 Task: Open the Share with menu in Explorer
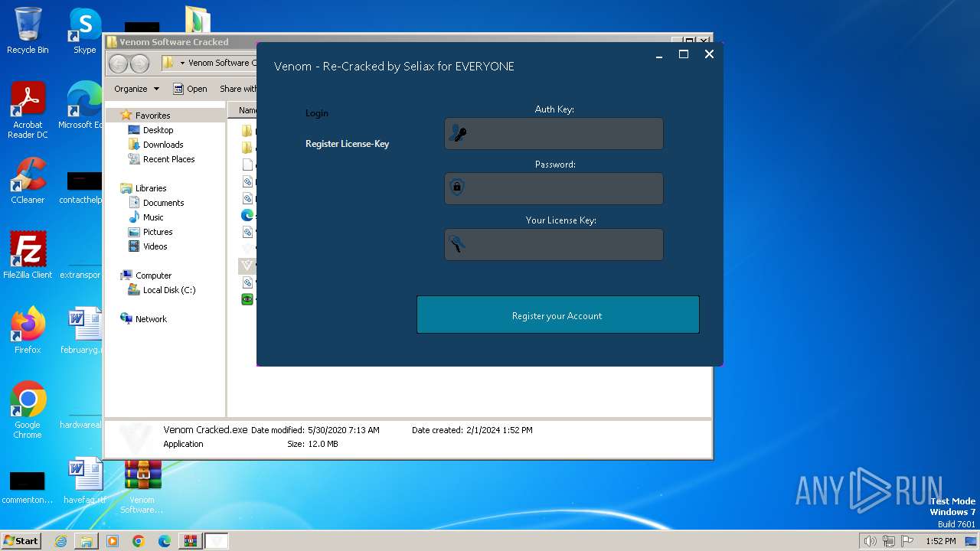[238, 89]
